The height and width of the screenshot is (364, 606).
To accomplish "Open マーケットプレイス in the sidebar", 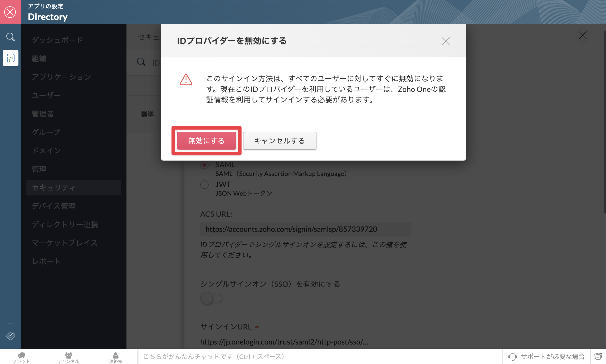I will pyautogui.click(x=65, y=243).
